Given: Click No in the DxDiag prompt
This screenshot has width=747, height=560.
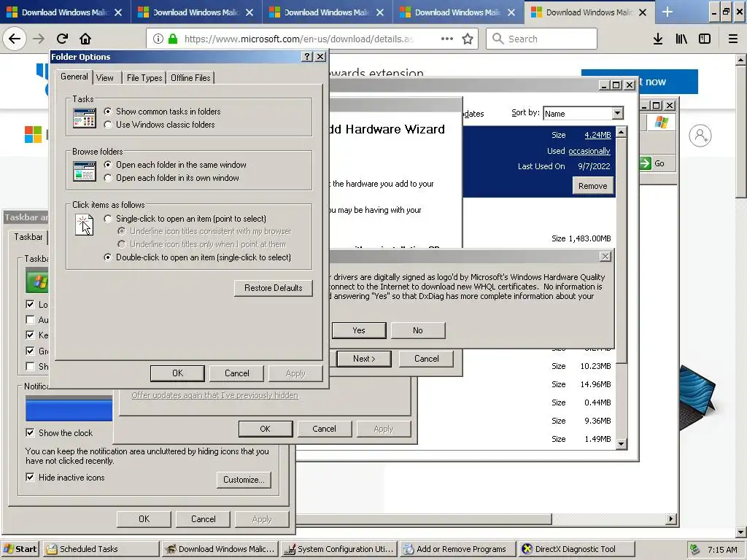Looking at the screenshot, I should (418, 330).
